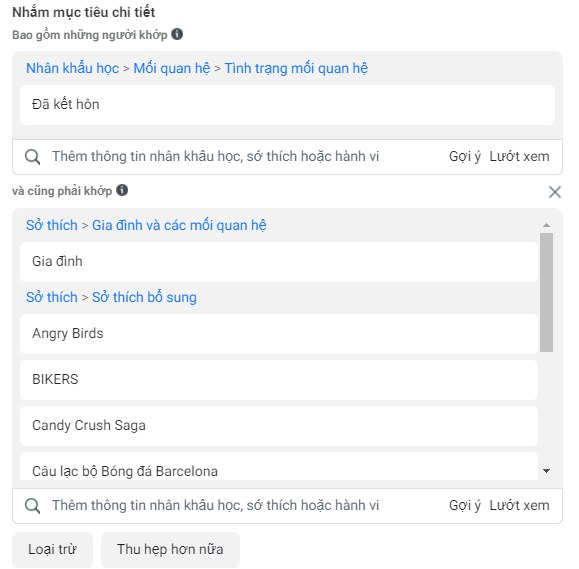579x569 pixels.
Task: Open 'Gia đình và các mối quan hệ' link
Action: coord(179,225)
